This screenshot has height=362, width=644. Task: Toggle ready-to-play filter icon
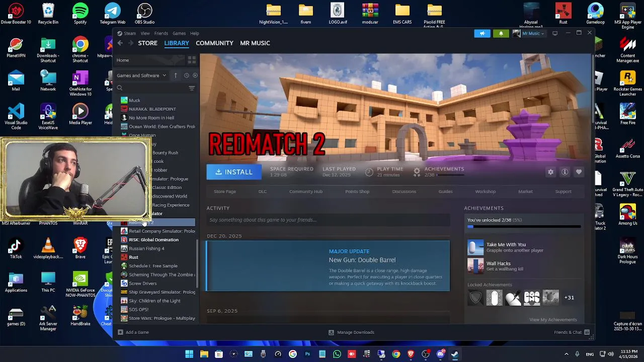195,75
